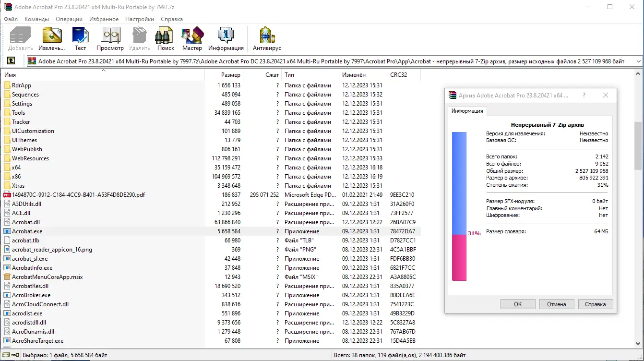Open the Команды menu
The width and height of the screenshot is (644, 361).
[x=37, y=19]
